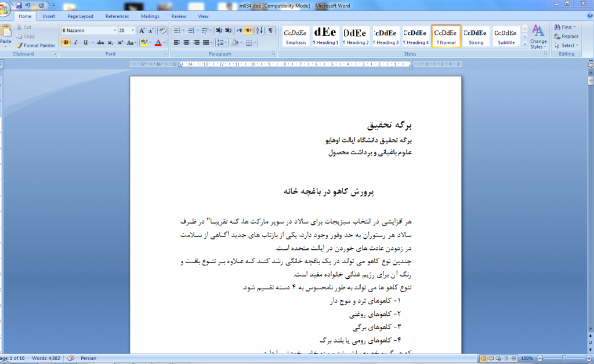Screen dimensions: 594x364
Task: Open the font name B Nazanin dropdown
Action: (114, 31)
